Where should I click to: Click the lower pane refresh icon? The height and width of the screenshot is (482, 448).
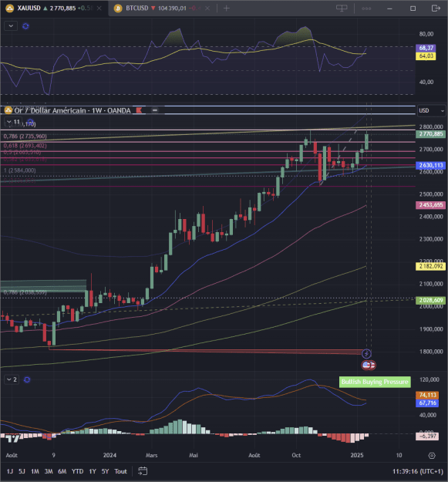tap(27, 379)
